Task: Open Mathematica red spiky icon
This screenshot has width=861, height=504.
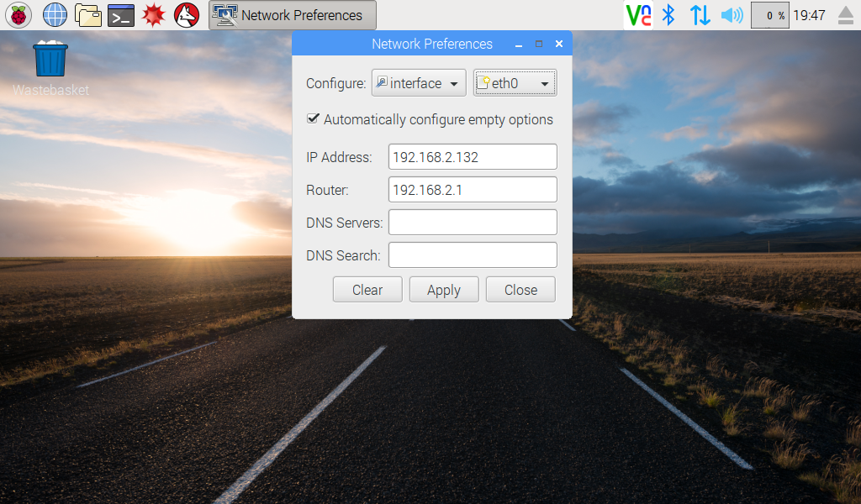Action: click(x=153, y=15)
